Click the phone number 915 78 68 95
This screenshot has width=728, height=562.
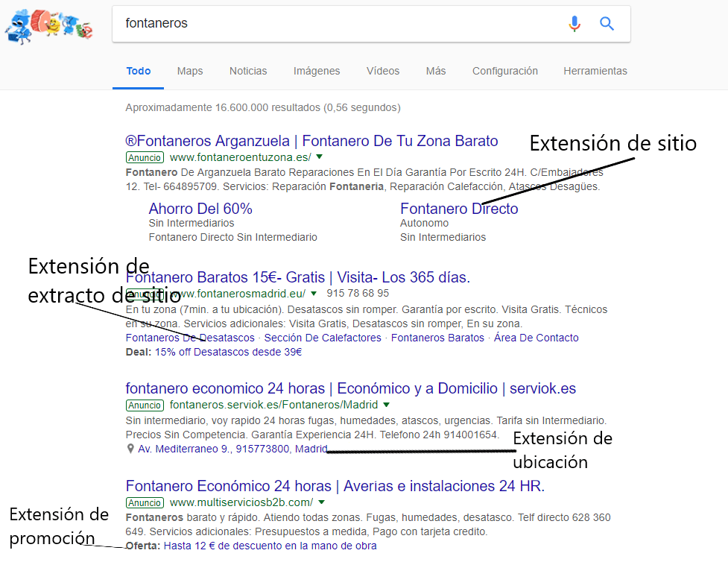[x=358, y=293]
